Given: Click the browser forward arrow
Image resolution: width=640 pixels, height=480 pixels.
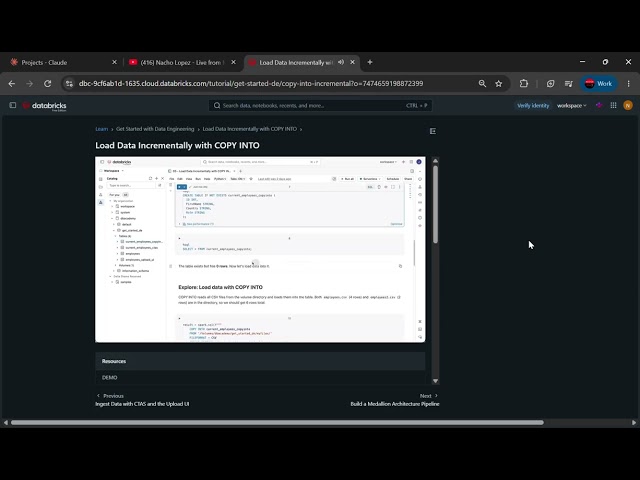Looking at the screenshot, I should (29, 84).
